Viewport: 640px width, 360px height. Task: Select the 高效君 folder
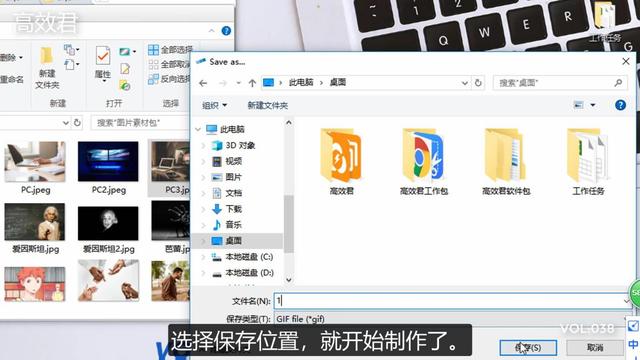(x=341, y=162)
